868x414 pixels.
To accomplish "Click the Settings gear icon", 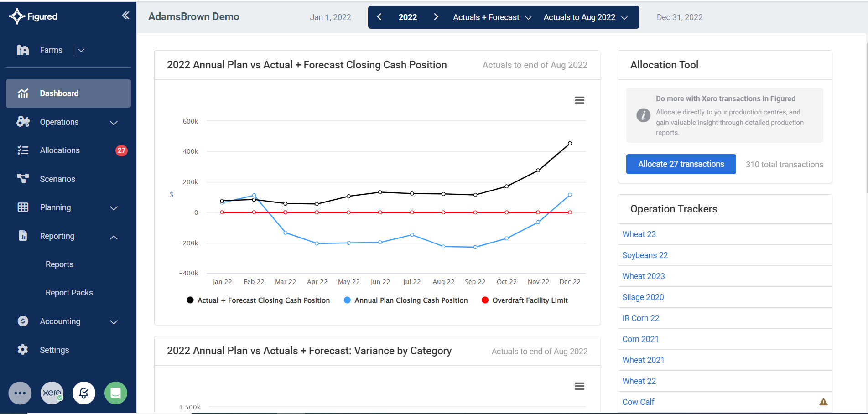I will pyautogui.click(x=23, y=349).
